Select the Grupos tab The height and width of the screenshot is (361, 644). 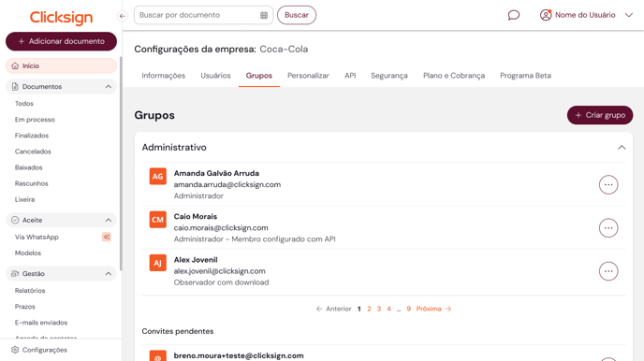pyautogui.click(x=259, y=76)
